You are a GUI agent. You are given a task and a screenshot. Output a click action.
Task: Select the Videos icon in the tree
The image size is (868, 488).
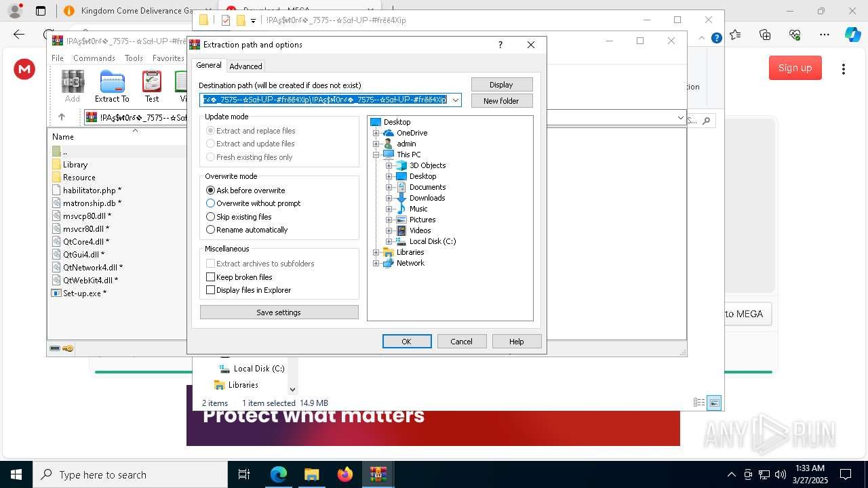401,230
